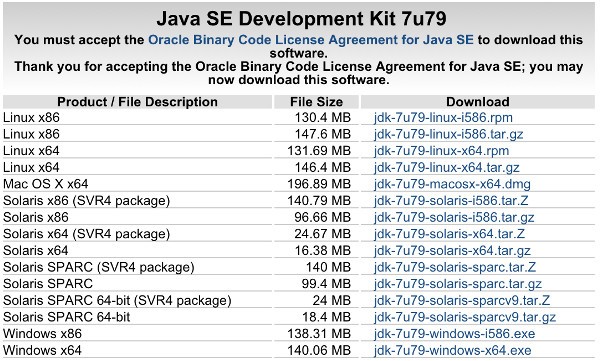Download jdk-7u79-windows-i586.exe

point(455,334)
